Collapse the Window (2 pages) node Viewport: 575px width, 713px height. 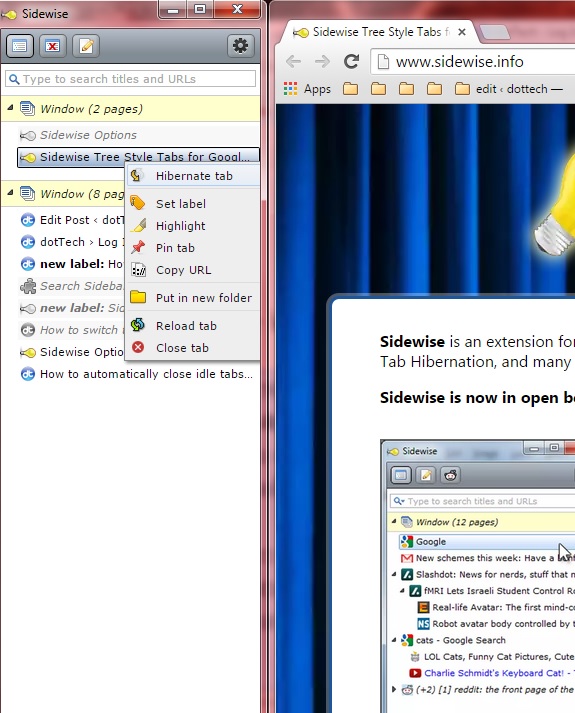coord(10,108)
